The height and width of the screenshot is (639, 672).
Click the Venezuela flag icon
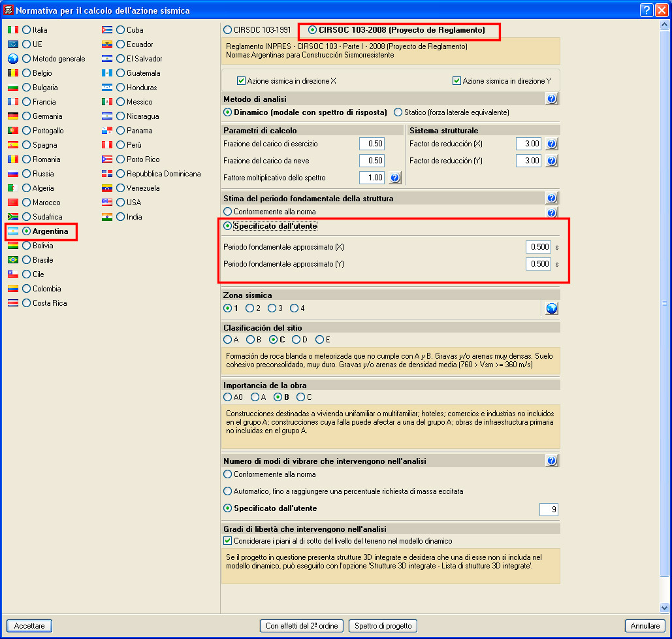coord(106,188)
